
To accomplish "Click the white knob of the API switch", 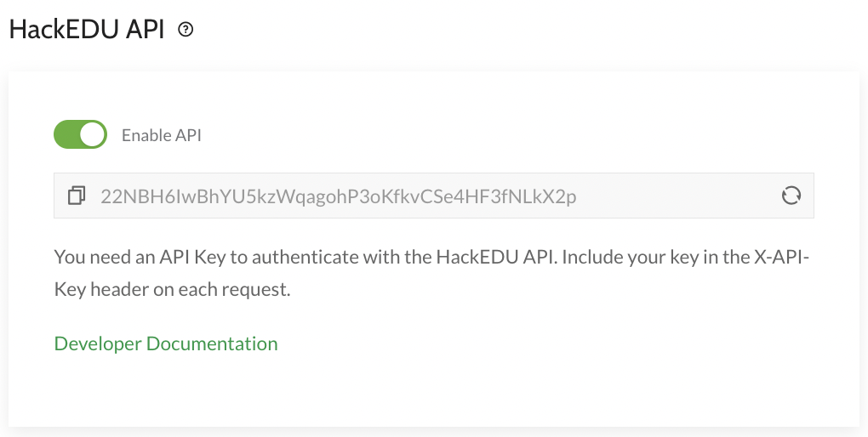I will [x=93, y=134].
